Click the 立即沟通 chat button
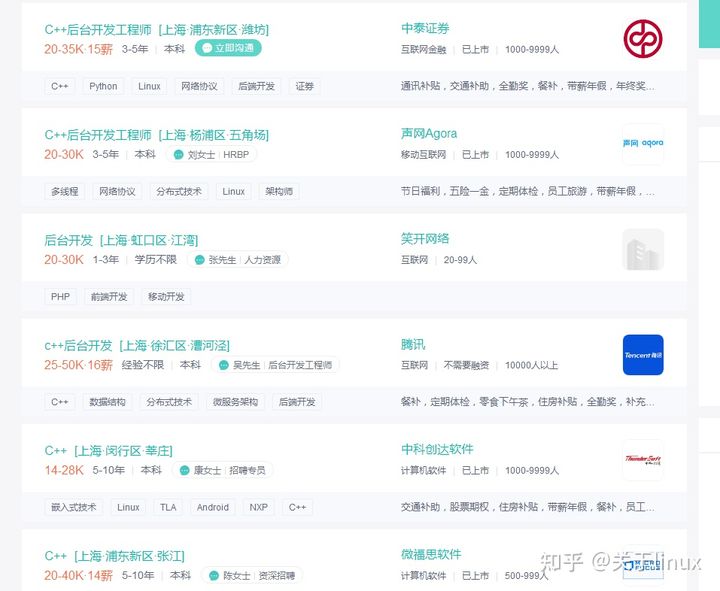The width and height of the screenshot is (720, 591). tap(228, 48)
